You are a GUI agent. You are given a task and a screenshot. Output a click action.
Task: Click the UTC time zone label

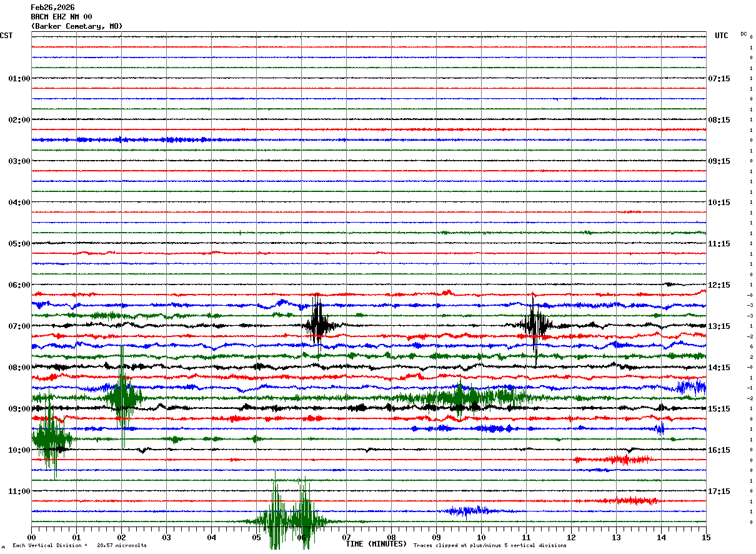click(722, 36)
